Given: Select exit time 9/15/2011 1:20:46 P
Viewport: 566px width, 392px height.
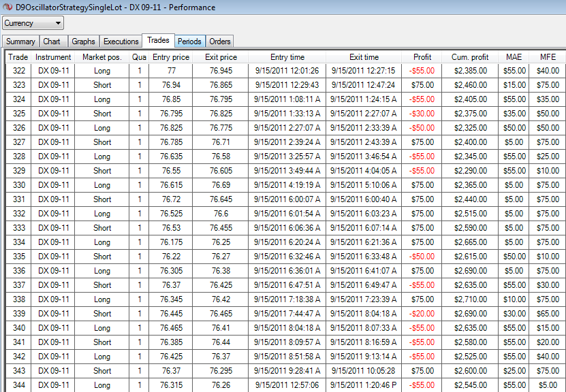Looking at the screenshot, I should [364, 385].
